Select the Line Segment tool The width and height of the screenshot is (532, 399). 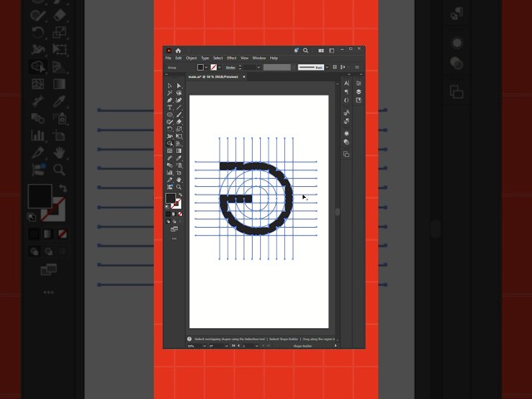[x=179, y=107]
